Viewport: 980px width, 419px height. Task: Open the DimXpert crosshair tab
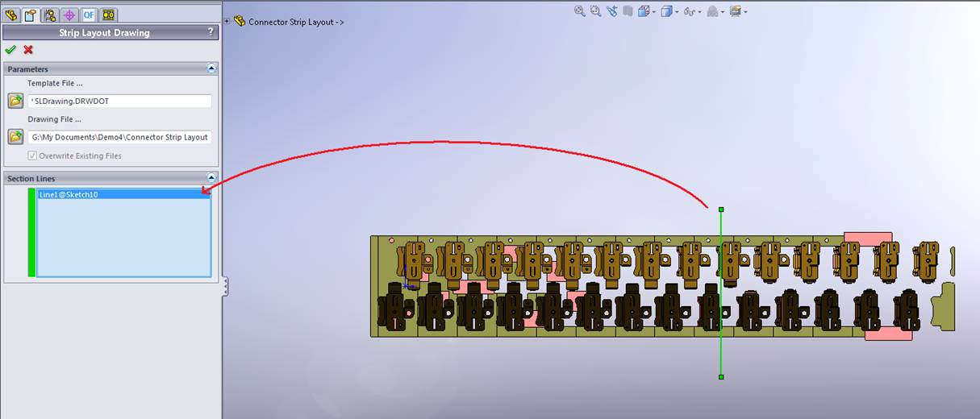tap(69, 15)
